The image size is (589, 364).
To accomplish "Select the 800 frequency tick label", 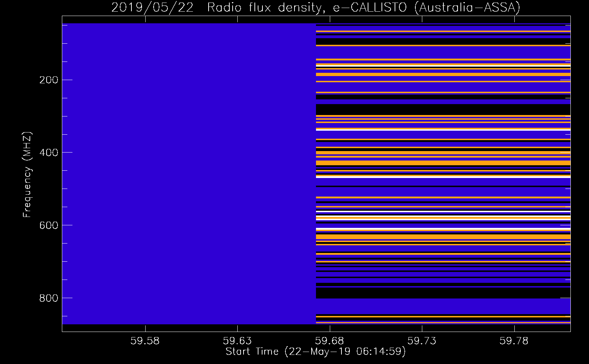I will pyautogui.click(x=49, y=298).
